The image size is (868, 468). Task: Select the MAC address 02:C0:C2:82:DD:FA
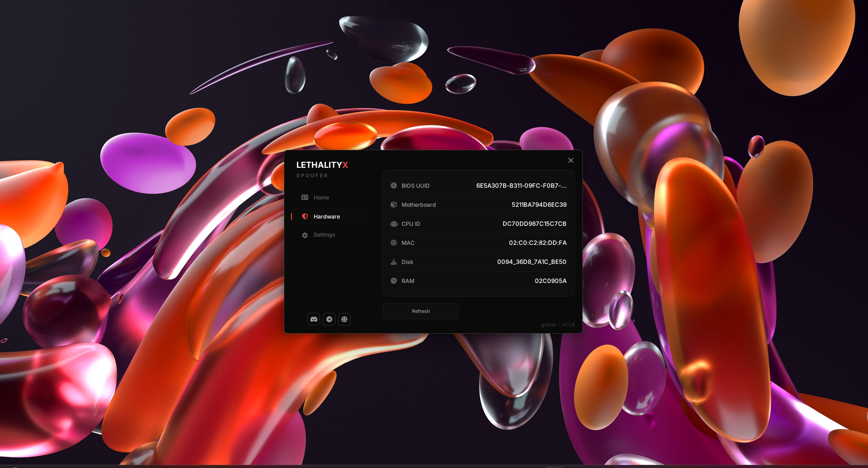point(538,243)
